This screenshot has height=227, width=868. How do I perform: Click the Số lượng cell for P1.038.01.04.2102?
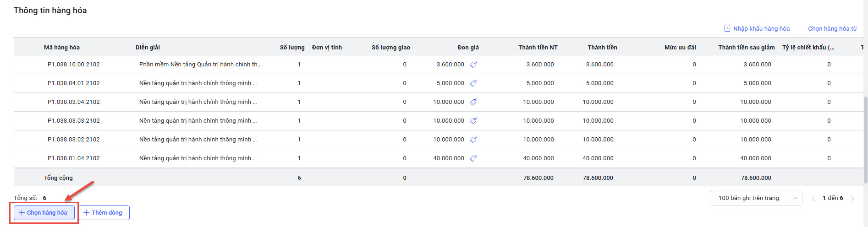(299, 158)
